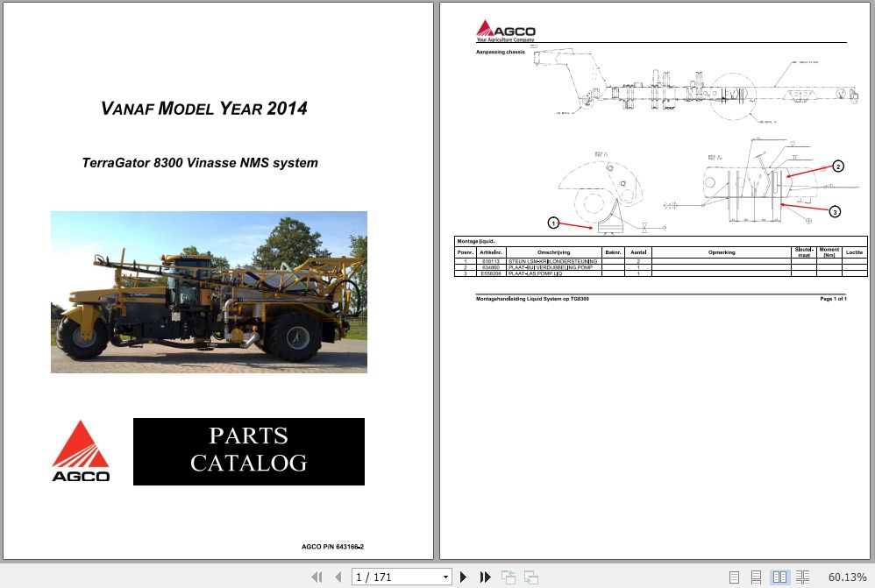875x588 pixels.
Task: Click the AGCO logo on the second page header
Action: [506, 31]
